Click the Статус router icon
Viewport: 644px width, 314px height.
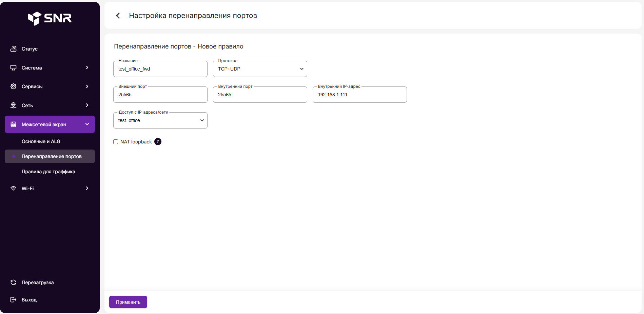coord(14,49)
